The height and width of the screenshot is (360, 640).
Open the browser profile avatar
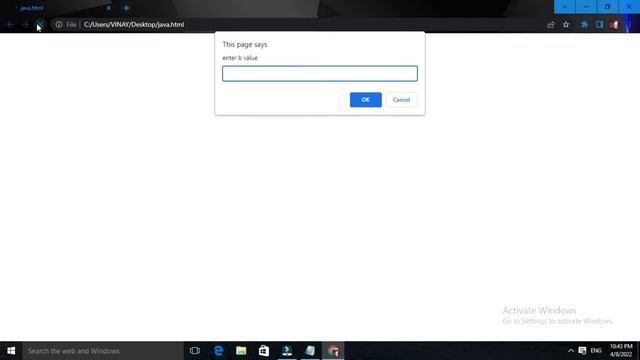614,24
